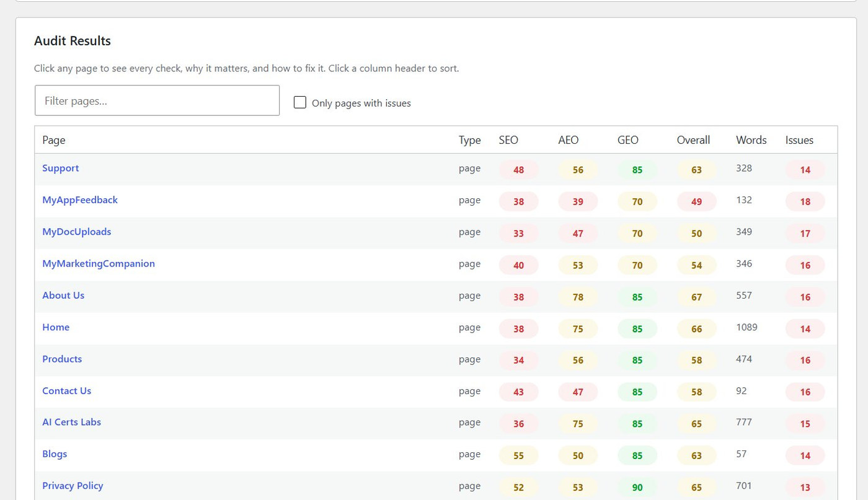Click SEO score 43 in Contact Us row

[518, 392]
